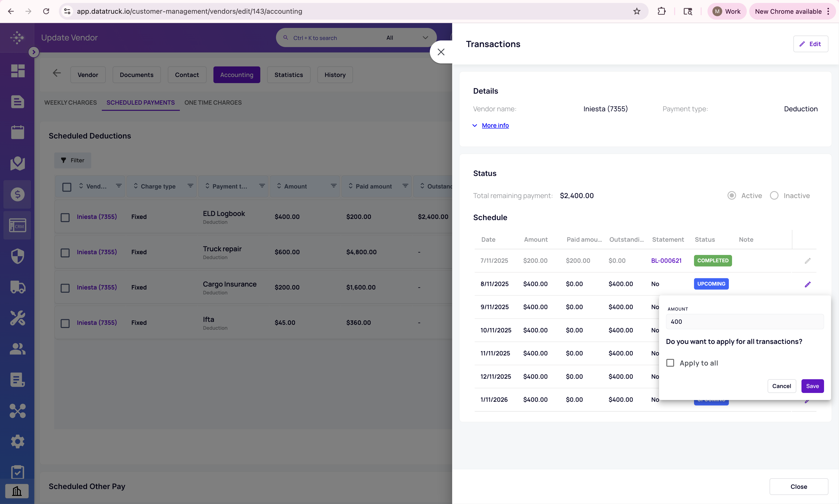This screenshot has height=504, width=839.
Task: Open the company building sidebar icon
Action: (x=17, y=491)
